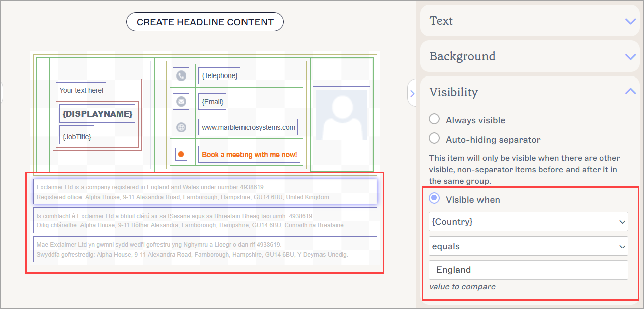Select the Welsh disclaimer text block
The width and height of the screenshot is (644, 309).
click(205, 250)
